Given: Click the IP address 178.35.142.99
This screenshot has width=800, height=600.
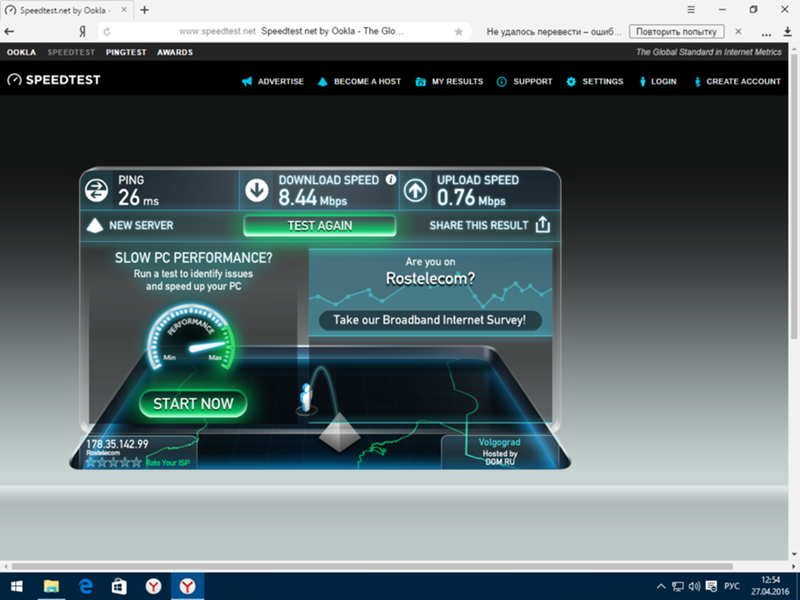Looking at the screenshot, I should (x=117, y=444).
